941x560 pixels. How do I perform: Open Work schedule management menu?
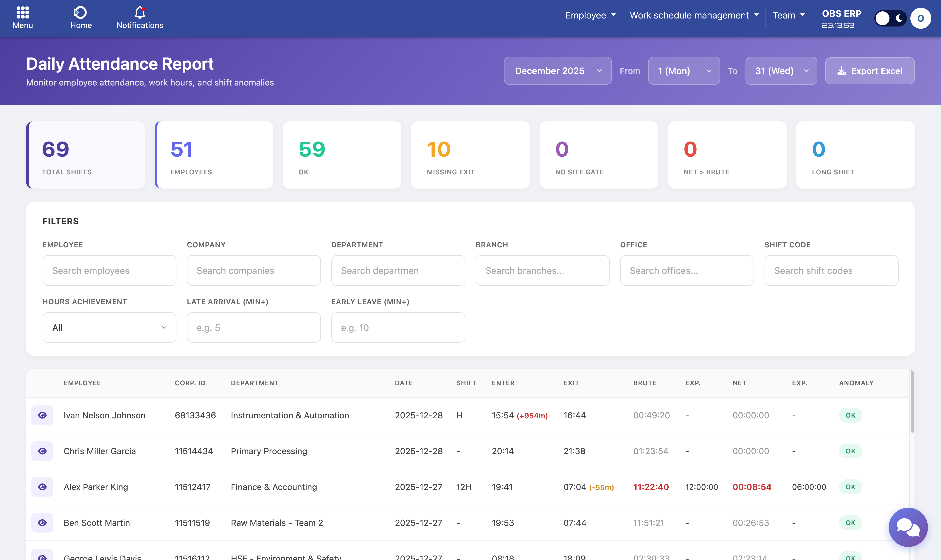(x=694, y=15)
